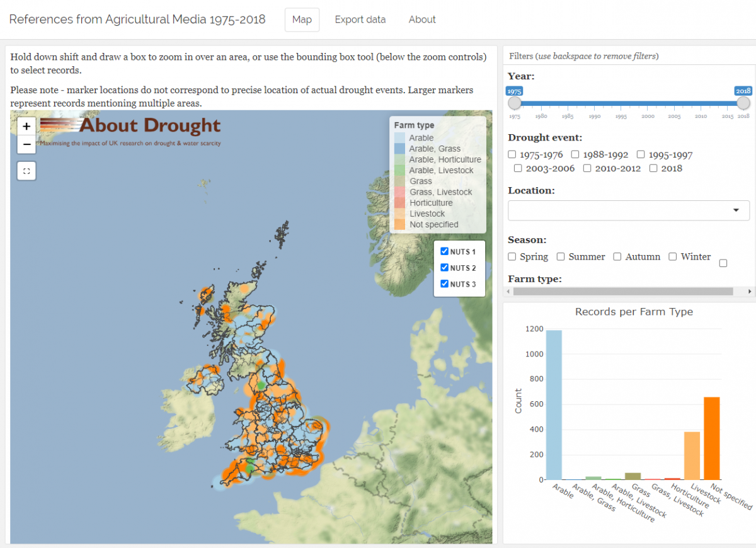The width and height of the screenshot is (756, 548).
Task: Switch to the Map tab
Action: tap(302, 20)
